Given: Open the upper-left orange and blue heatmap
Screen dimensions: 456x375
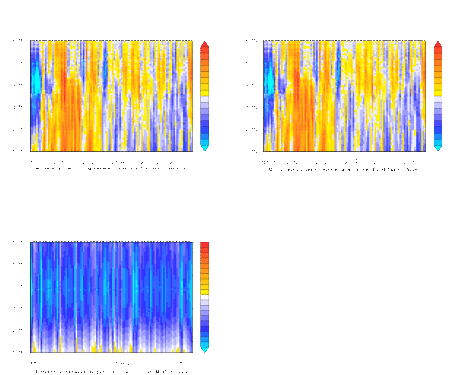Looking at the screenshot, I should click(111, 96).
